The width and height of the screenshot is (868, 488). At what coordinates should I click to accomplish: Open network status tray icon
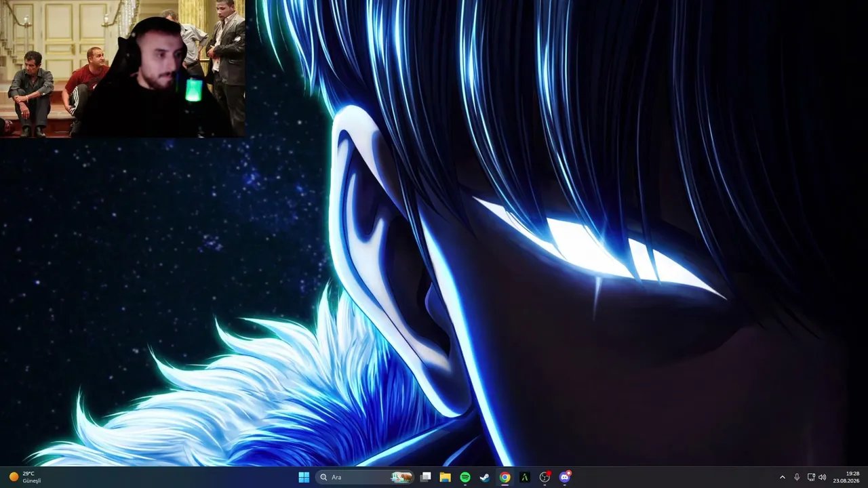(811, 477)
